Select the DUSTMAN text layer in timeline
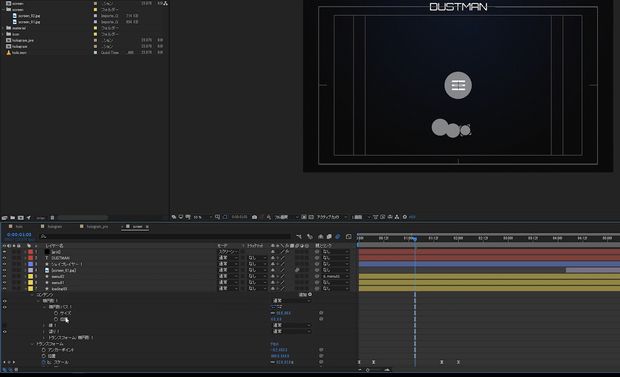The height and width of the screenshot is (377, 620). [60, 258]
